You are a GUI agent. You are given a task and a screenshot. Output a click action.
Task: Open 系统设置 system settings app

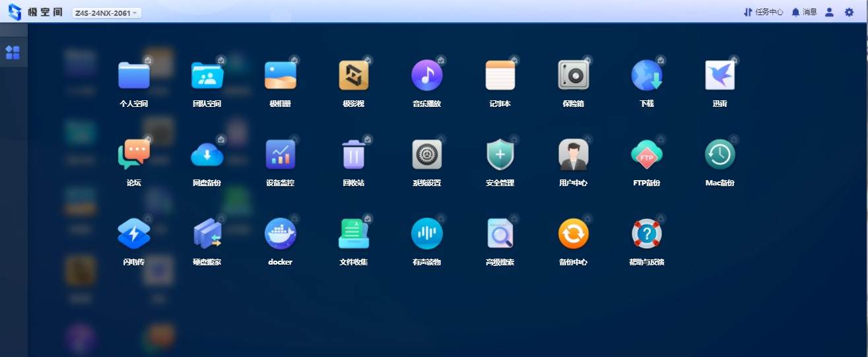coord(427,154)
